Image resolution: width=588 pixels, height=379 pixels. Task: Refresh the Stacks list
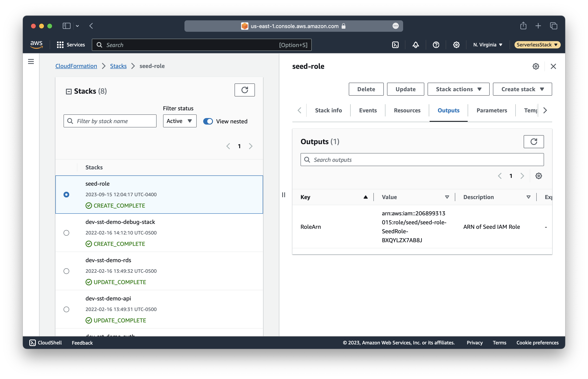(244, 90)
